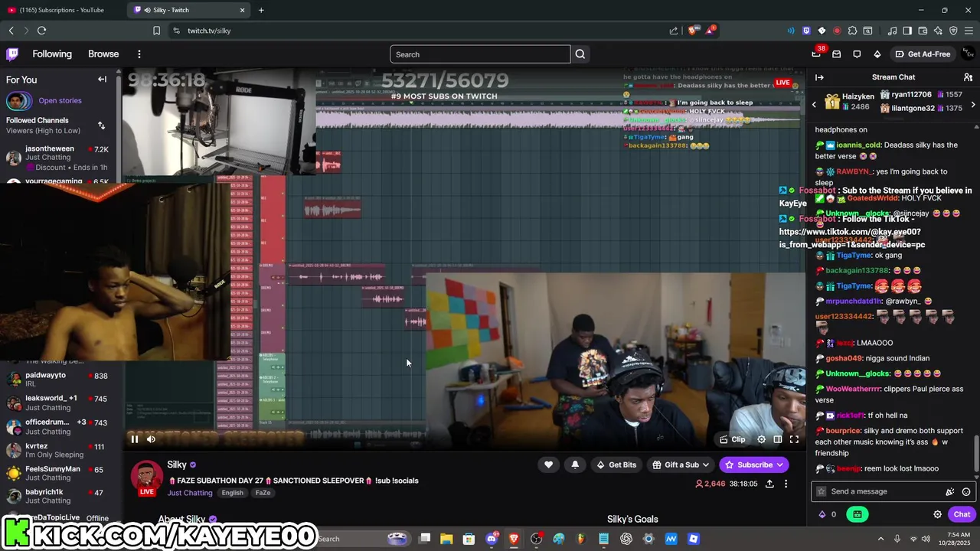Viewport: 980px width, 551px height.
Task: Click the Following nav item
Action: coord(52,54)
